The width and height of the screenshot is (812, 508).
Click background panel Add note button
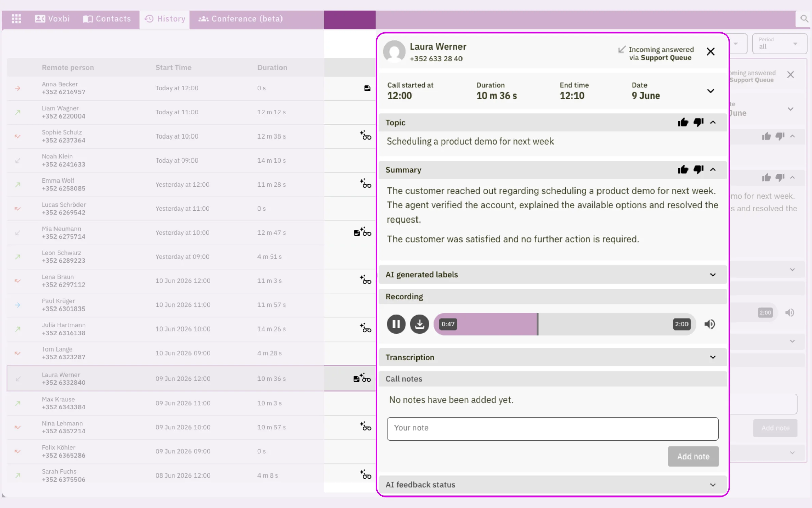(775, 428)
